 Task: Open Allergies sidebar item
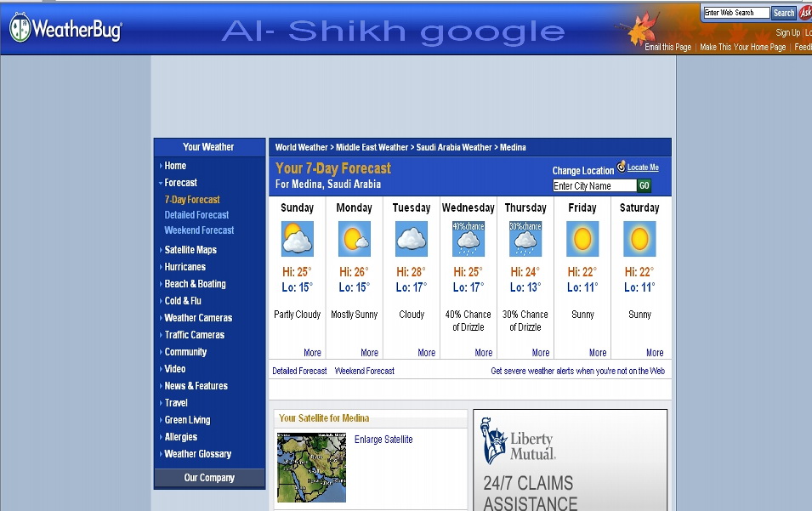(181, 437)
